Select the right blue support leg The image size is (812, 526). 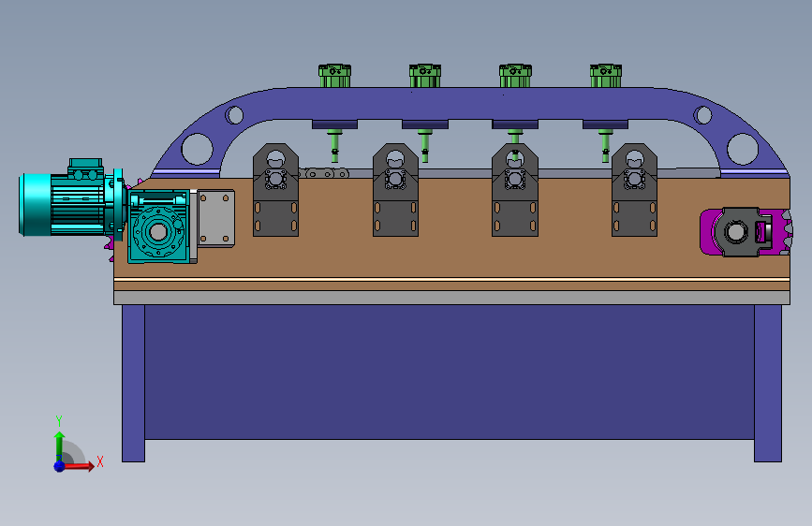[x=767, y=383]
